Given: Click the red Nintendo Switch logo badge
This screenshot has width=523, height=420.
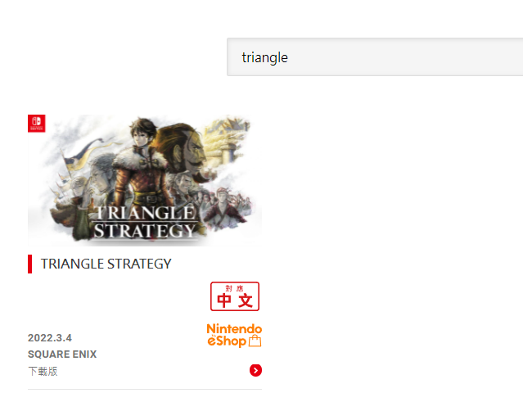Looking at the screenshot, I should 36,124.
